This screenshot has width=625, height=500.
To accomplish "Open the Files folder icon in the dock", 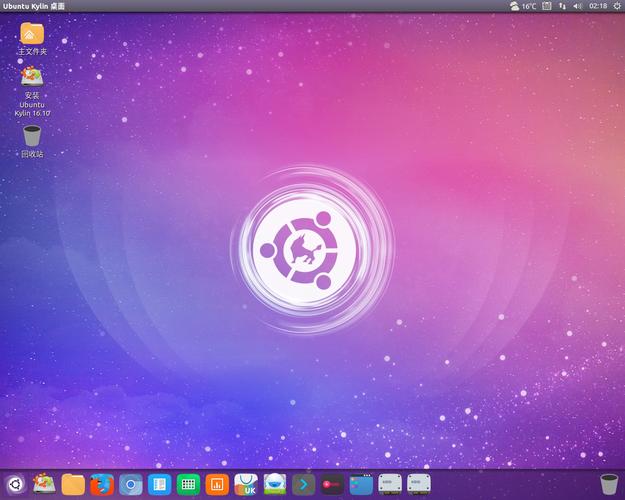I will tap(73, 484).
